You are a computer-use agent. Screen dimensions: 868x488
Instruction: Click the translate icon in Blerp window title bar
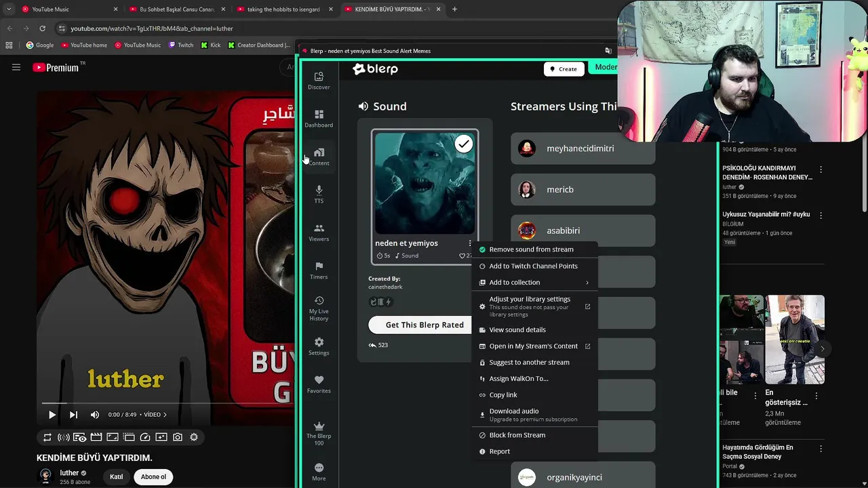(608, 51)
